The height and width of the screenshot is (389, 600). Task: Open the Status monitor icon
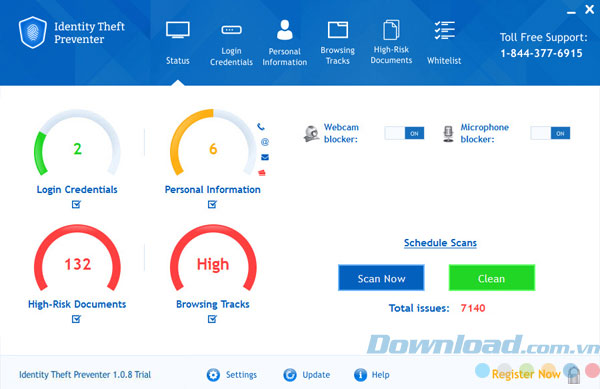(x=178, y=30)
